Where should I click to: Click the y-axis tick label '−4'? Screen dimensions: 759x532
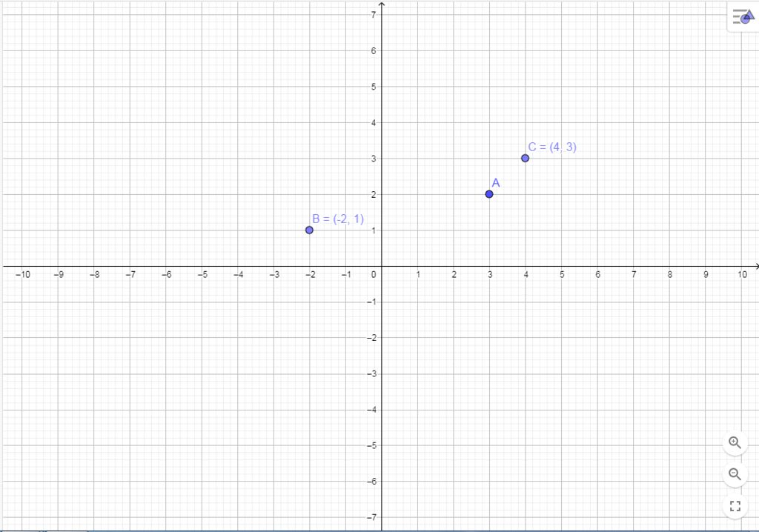(x=371, y=410)
